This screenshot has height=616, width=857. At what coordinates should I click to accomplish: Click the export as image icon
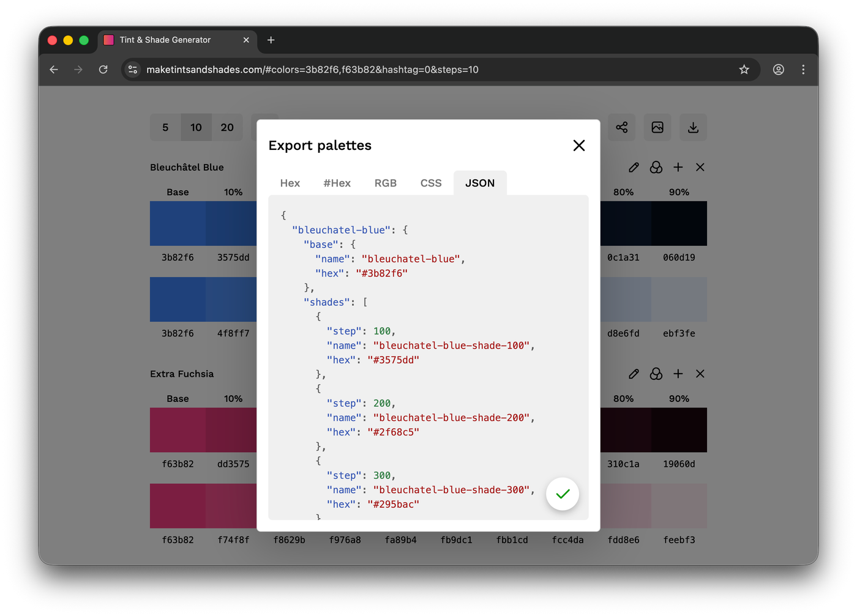pos(657,127)
